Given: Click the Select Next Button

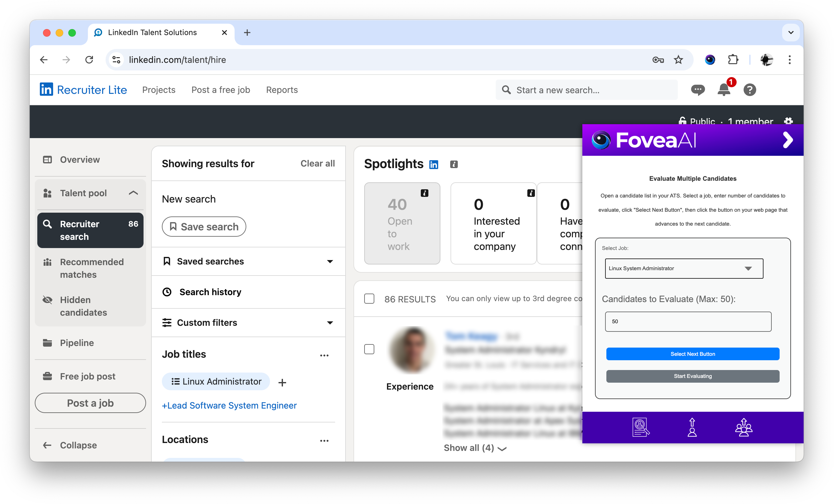Looking at the screenshot, I should 692,354.
